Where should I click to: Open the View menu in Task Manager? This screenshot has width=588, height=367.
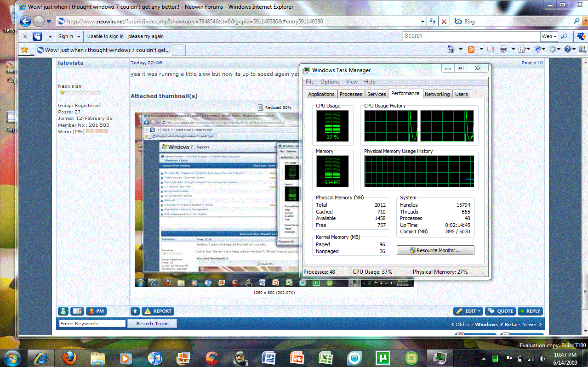click(x=352, y=82)
